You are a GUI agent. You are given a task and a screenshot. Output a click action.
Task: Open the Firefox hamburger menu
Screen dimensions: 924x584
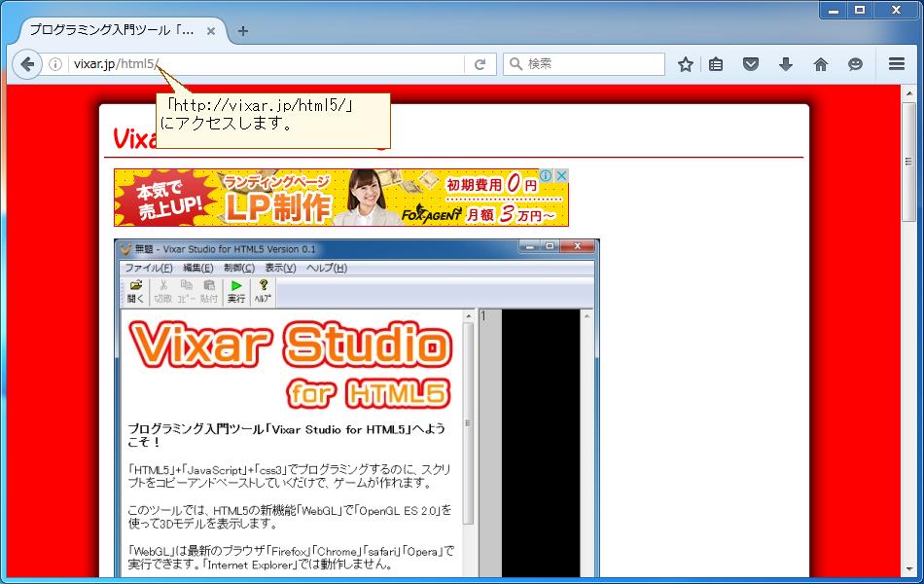pos(896,63)
